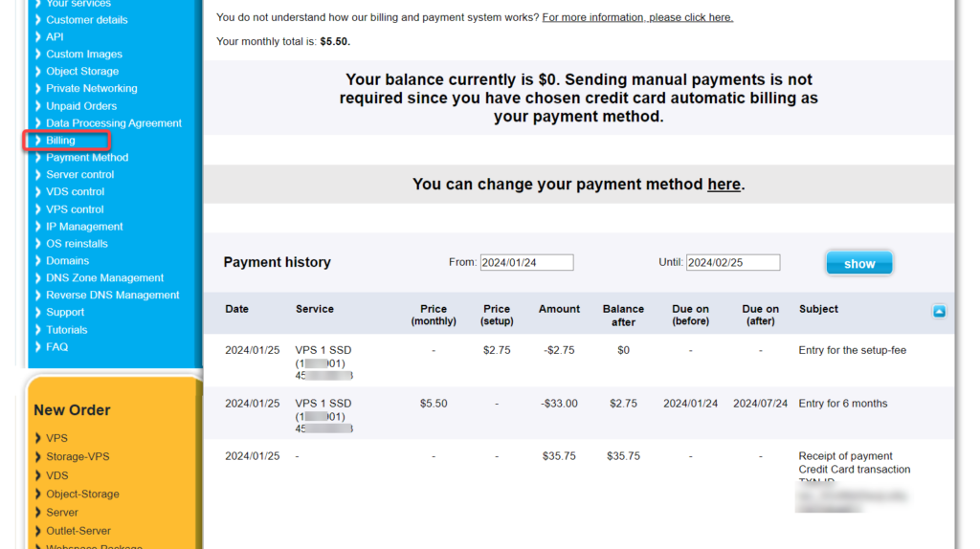Click the chevron icon beside Object Storage
The image size is (980, 549).
[x=38, y=72]
